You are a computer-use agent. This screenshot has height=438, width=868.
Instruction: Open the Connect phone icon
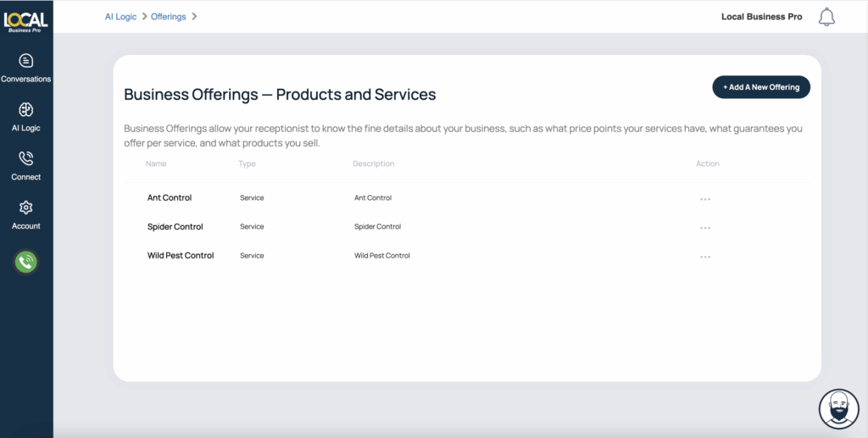tap(26, 158)
